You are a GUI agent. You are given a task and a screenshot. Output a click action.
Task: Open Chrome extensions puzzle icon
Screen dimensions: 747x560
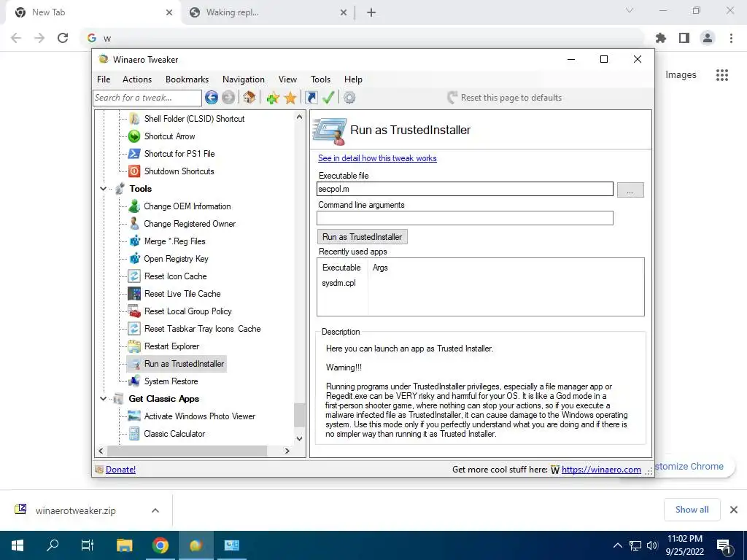[661, 38]
